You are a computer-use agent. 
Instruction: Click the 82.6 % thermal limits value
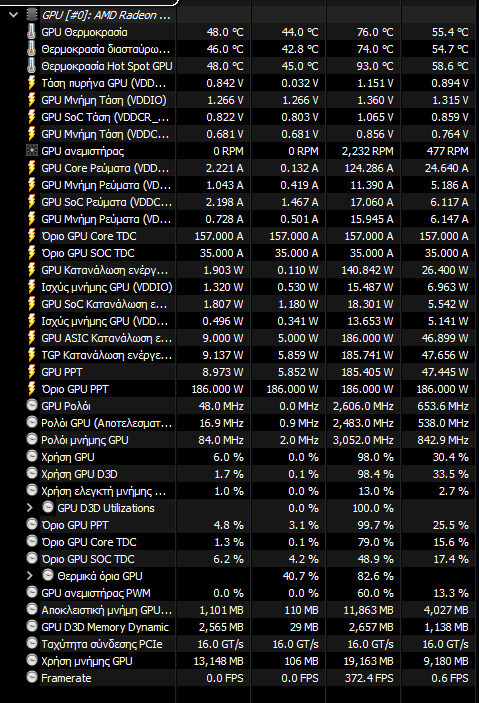(375, 576)
